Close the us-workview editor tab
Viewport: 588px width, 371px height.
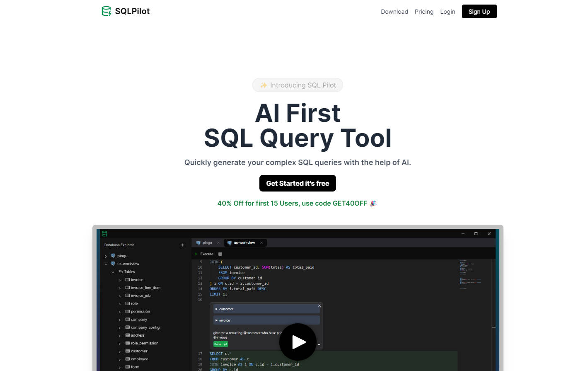261,243
